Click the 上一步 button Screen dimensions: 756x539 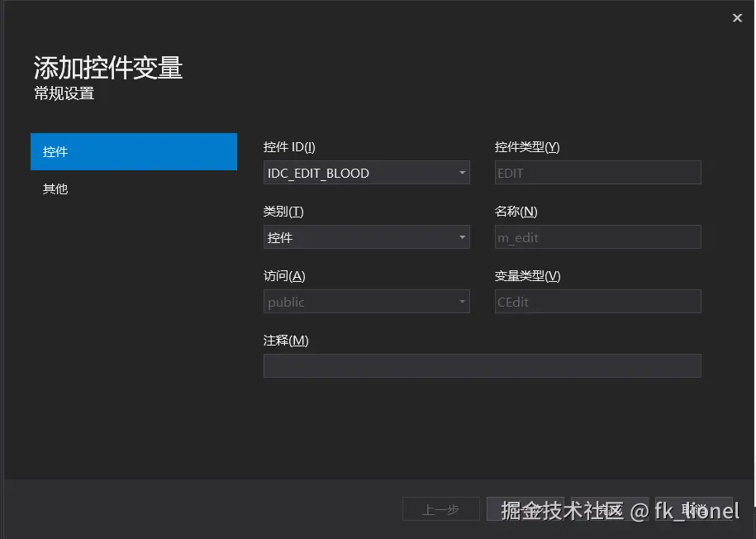tap(440, 509)
